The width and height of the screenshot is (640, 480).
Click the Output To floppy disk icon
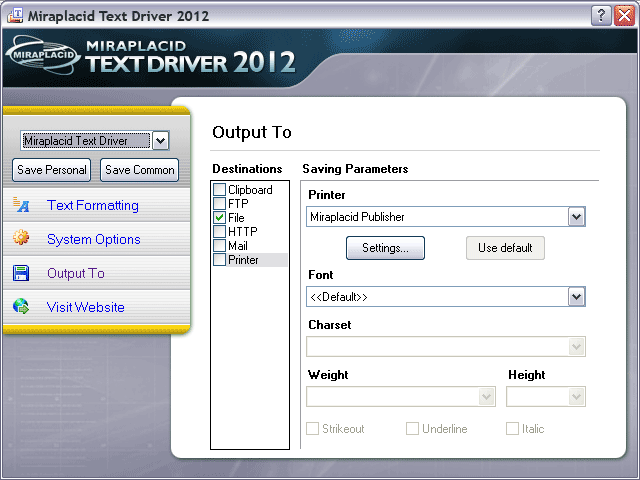21,273
